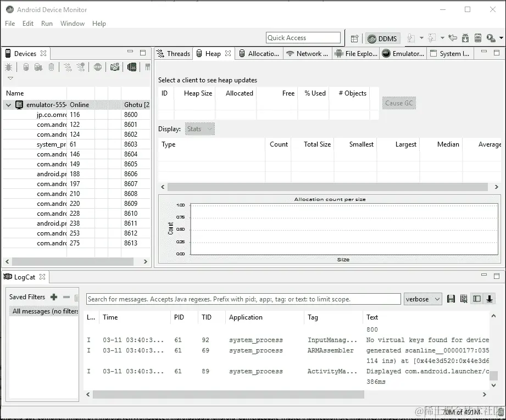Viewport: 506px width, 420px height.
Task: Open the Devices view menu triangle
Action: tap(10, 79)
